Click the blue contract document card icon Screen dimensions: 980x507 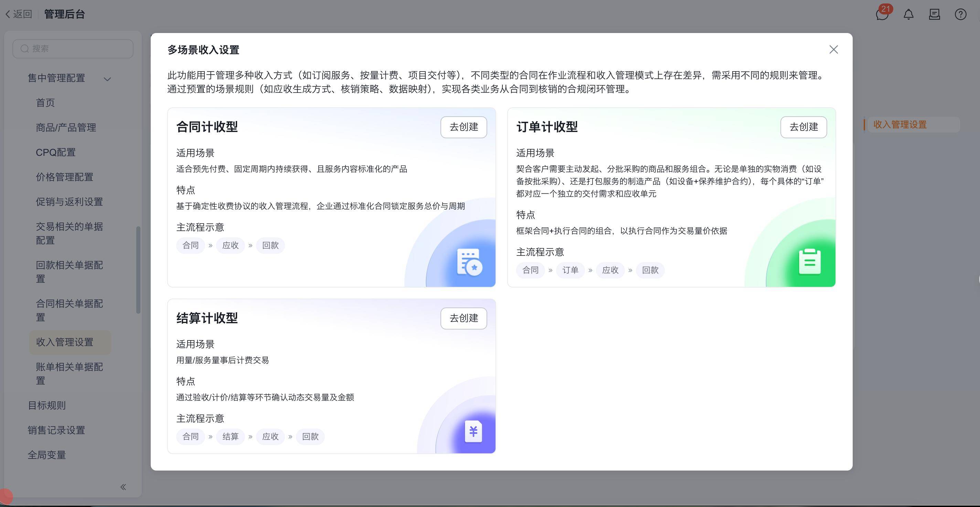tap(469, 262)
